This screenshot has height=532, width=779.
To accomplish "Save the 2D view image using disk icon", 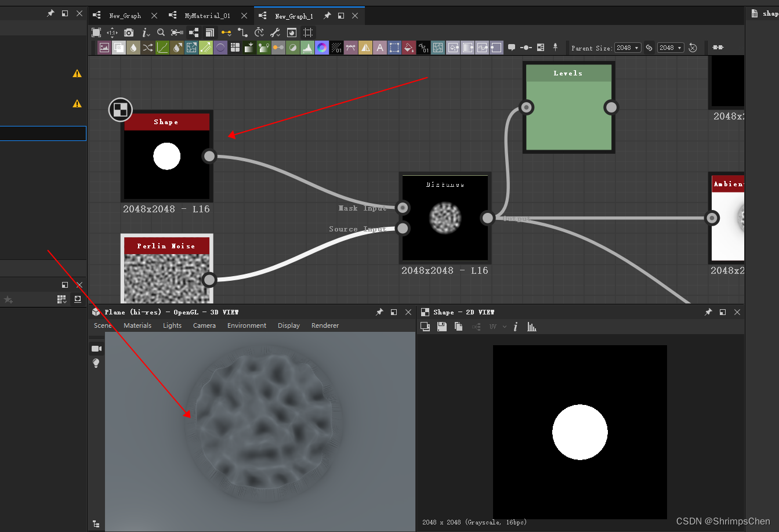I will click(x=441, y=326).
